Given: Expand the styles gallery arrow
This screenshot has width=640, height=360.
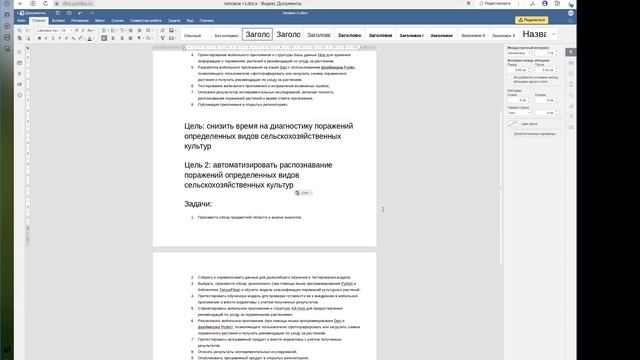Looking at the screenshot, I should click(554, 34).
